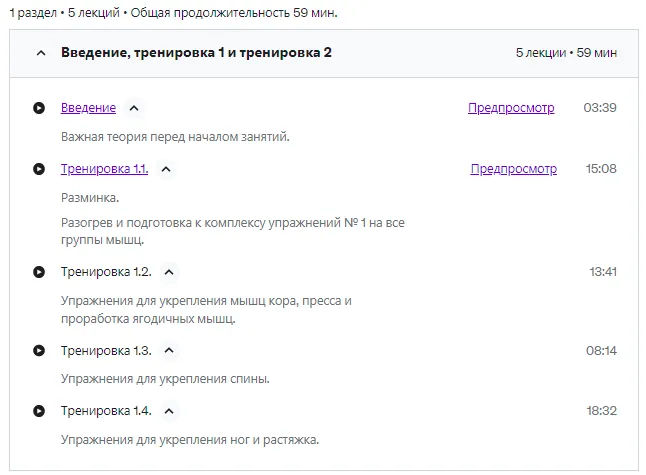Collapse the Тренировка 1.4. description chevron
Viewport: 646px width, 475px height.
(169, 410)
